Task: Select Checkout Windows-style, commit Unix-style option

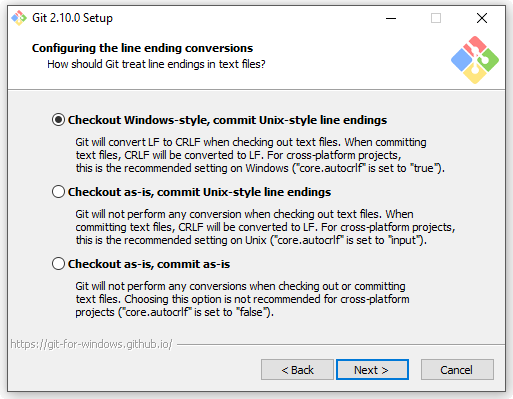Action: (58, 120)
